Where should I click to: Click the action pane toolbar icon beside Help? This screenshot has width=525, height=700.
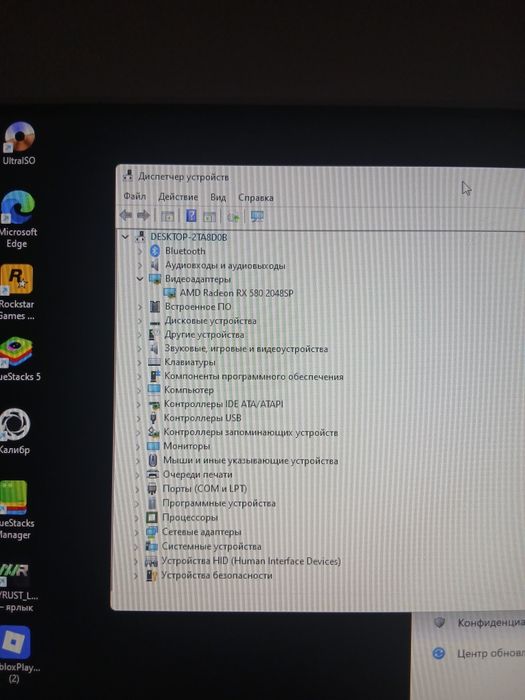[209, 217]
